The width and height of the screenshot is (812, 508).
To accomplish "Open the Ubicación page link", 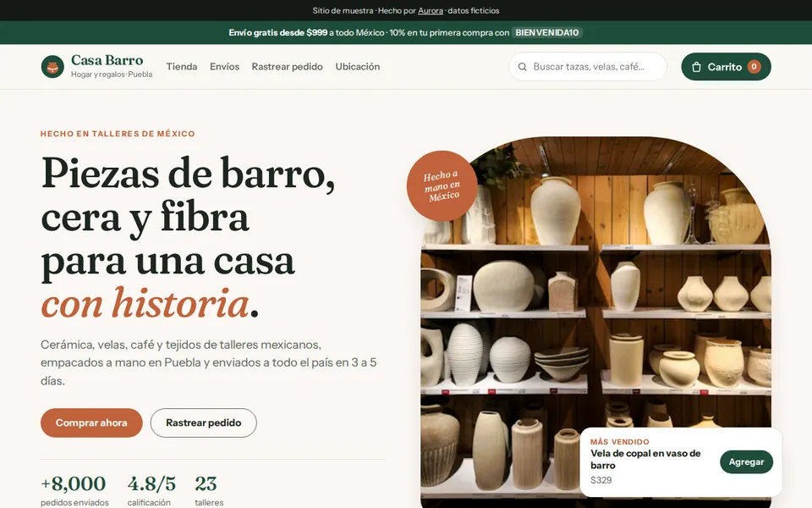I will (357, 66).
